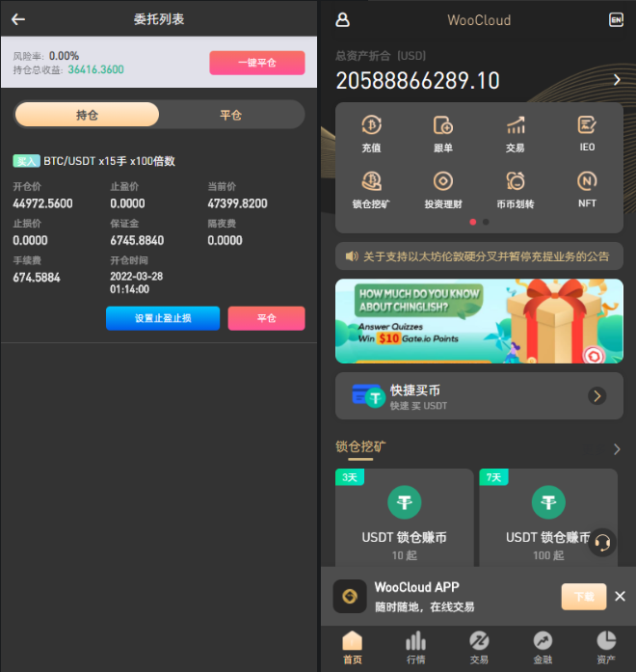Click the 开仓价 value 44972.5600
The height and width of the screenshot is (672, 636).
pos(42,203)
